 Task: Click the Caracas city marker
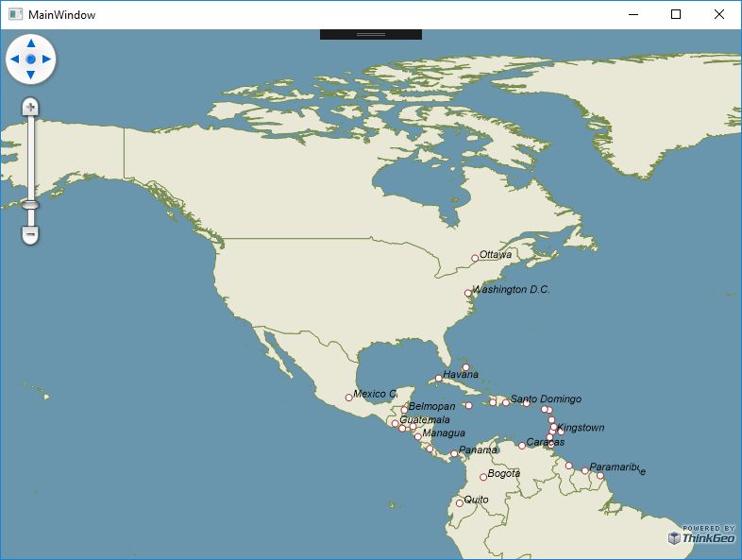pos(522,446)
